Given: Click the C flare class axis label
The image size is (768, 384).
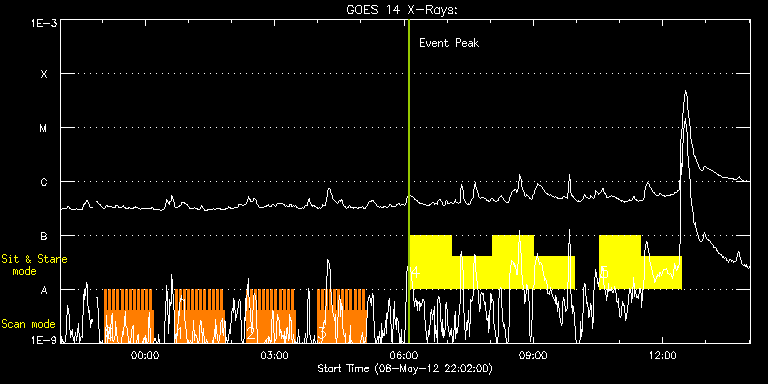Looking at the screenshot, I should [44, 182].
